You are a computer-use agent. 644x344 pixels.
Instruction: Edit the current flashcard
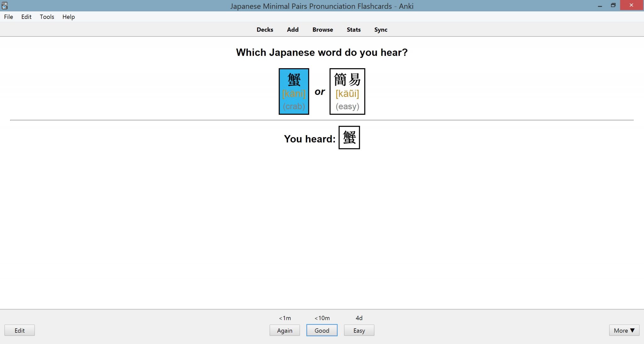click(x=19, y=330)
